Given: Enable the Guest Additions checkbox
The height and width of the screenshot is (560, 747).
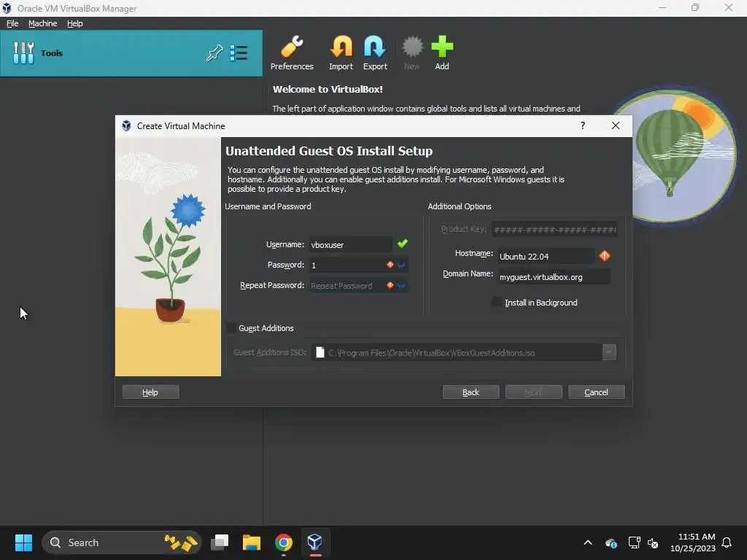Looking at the screenshot, I should point(231,328).
